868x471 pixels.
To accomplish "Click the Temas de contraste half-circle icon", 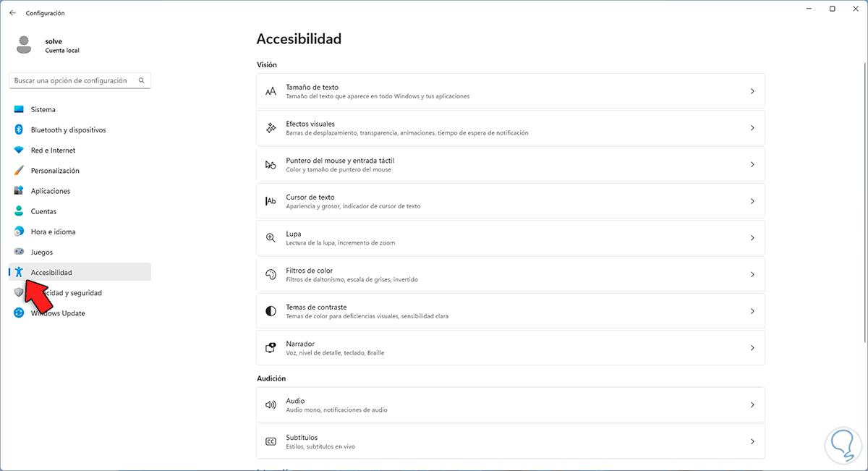I will [x=271, y=311].
